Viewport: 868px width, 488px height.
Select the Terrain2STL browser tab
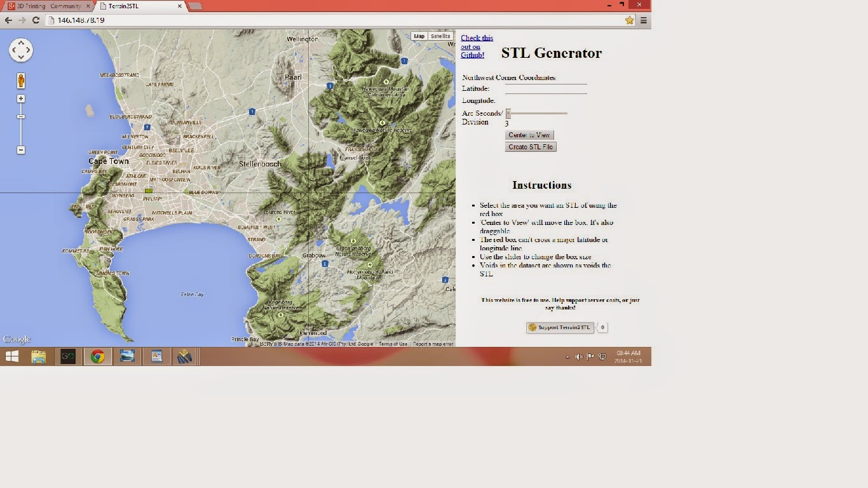click(137, 6)
